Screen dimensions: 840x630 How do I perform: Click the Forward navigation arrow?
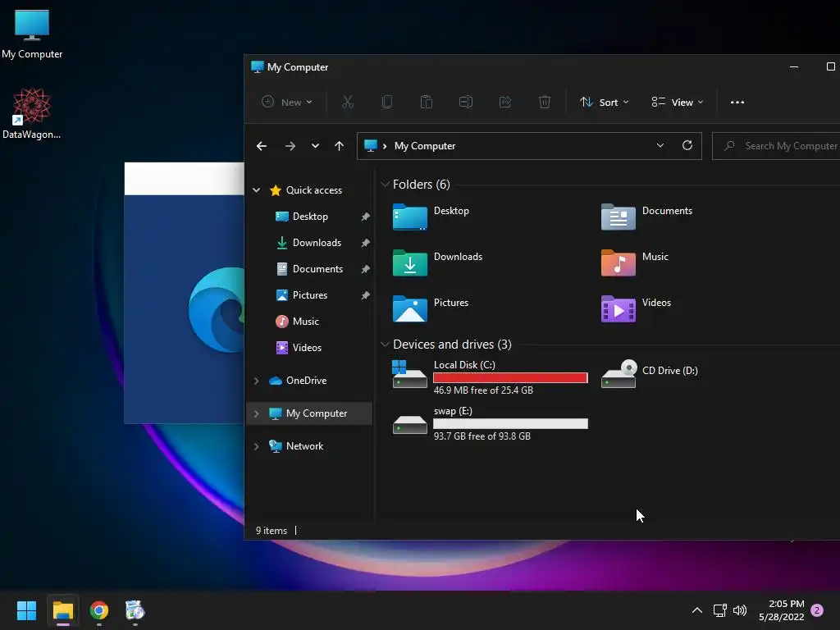[290, 146]
